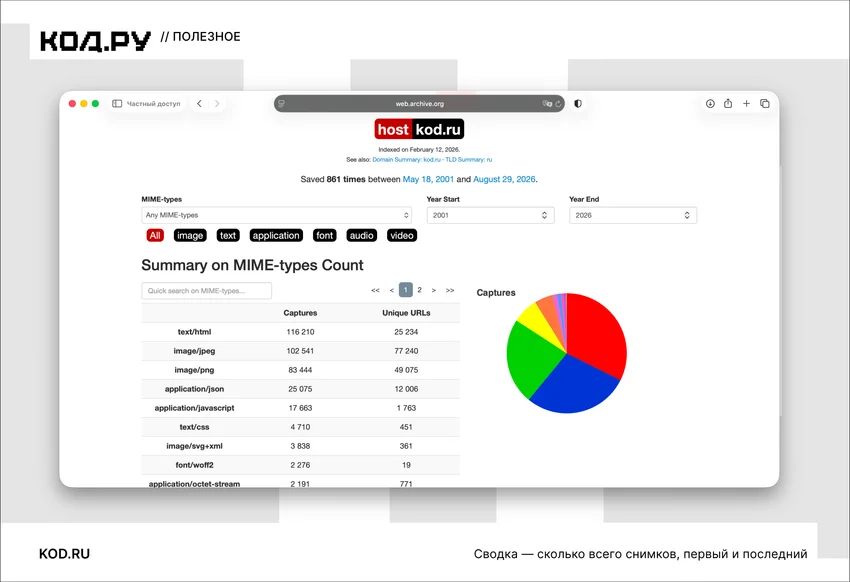The width and height of the screenshot is (850, 582).
Task: Click the share icon in Safari toolbar
Action: 728,104
